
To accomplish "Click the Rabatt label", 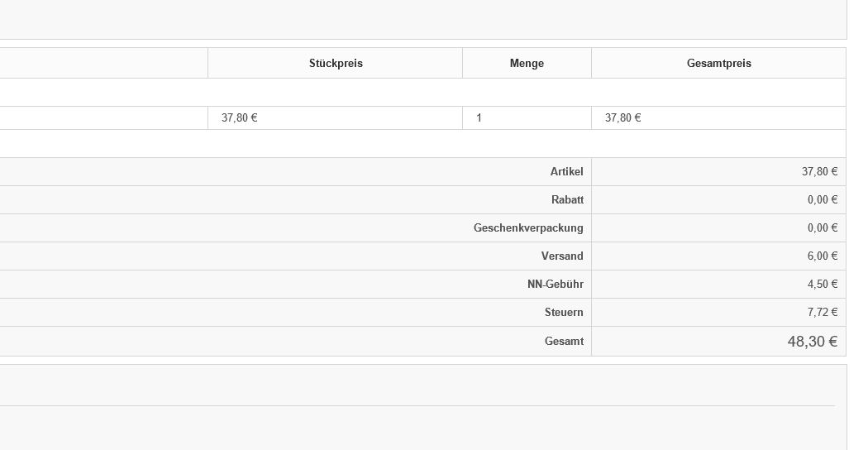I will point(567,200).
